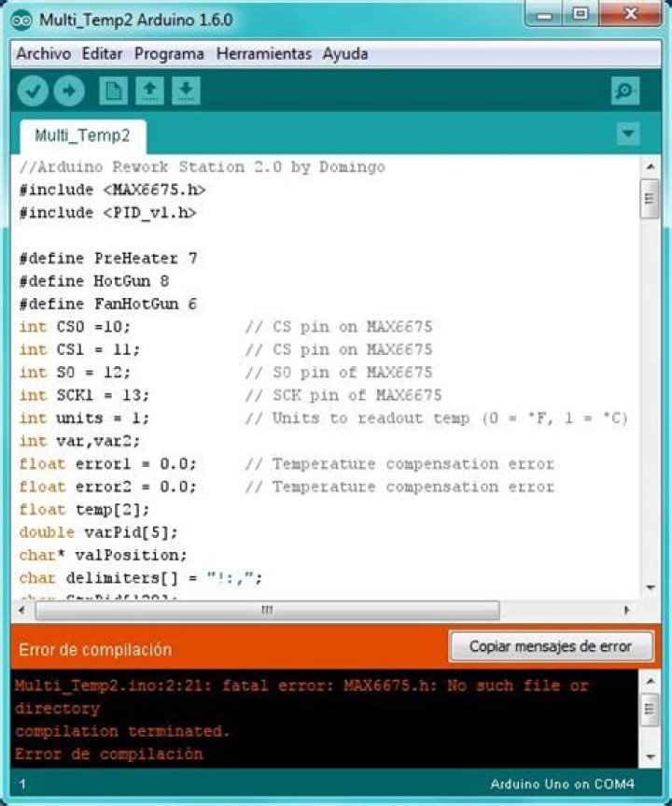This screenshot has height=806, width=672.
Task: Click the 'int CS1 = 11;' code
Action: [79, 349]
